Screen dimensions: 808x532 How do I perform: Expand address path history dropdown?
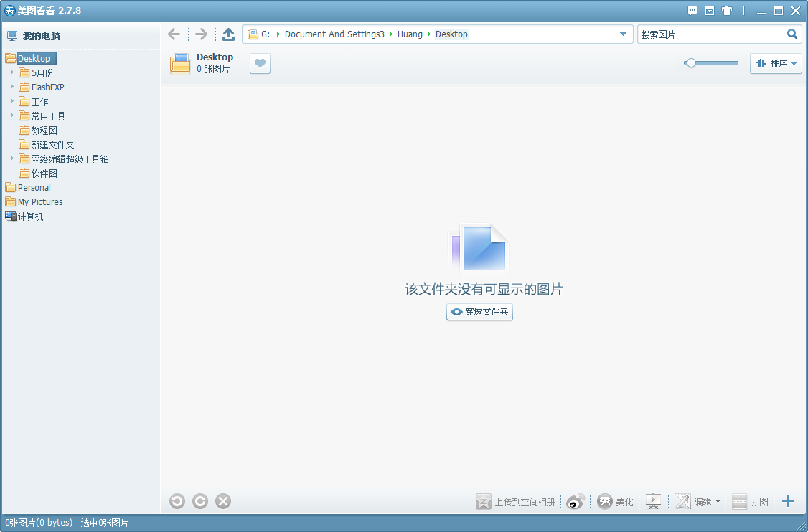[x=623, y=34]
